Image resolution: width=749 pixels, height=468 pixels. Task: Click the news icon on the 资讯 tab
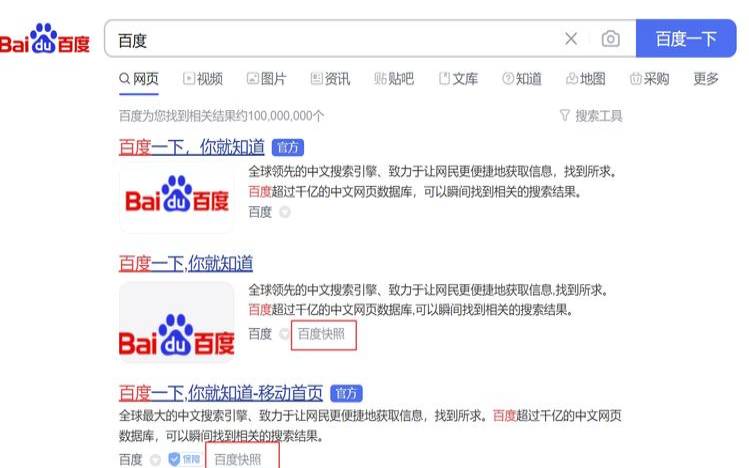(317, 78)
